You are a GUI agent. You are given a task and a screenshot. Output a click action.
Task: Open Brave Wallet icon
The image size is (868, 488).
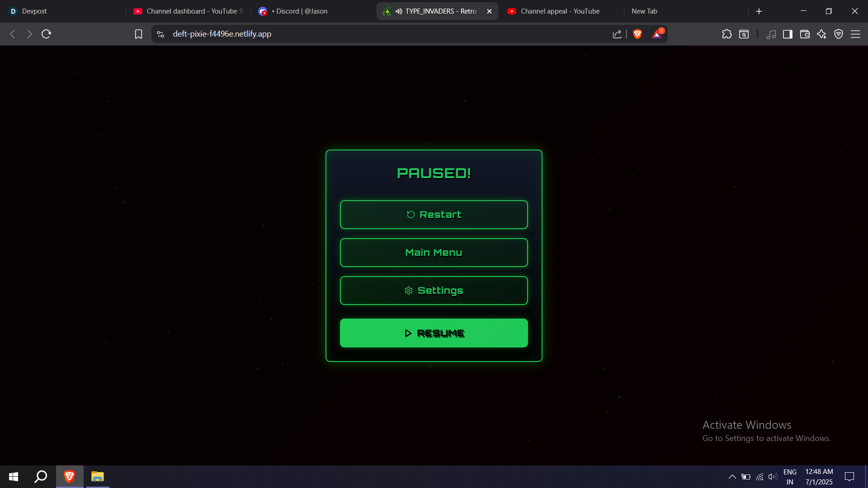[805, 34]
